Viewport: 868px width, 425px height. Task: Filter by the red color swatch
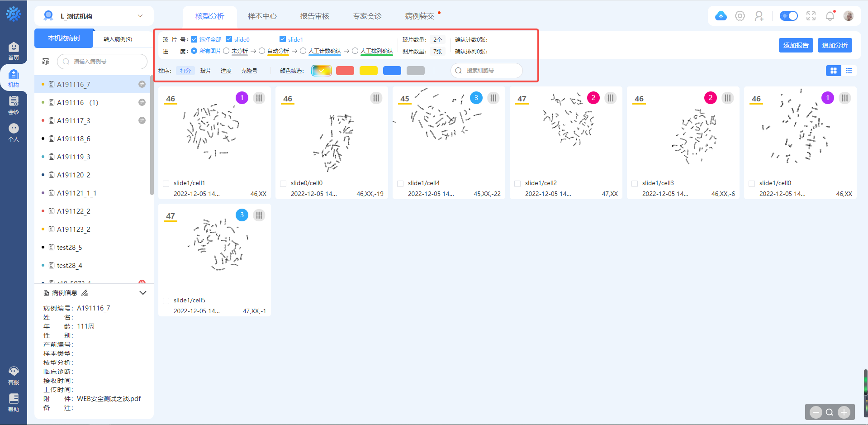pyautogui.click(x=345, y=71)
